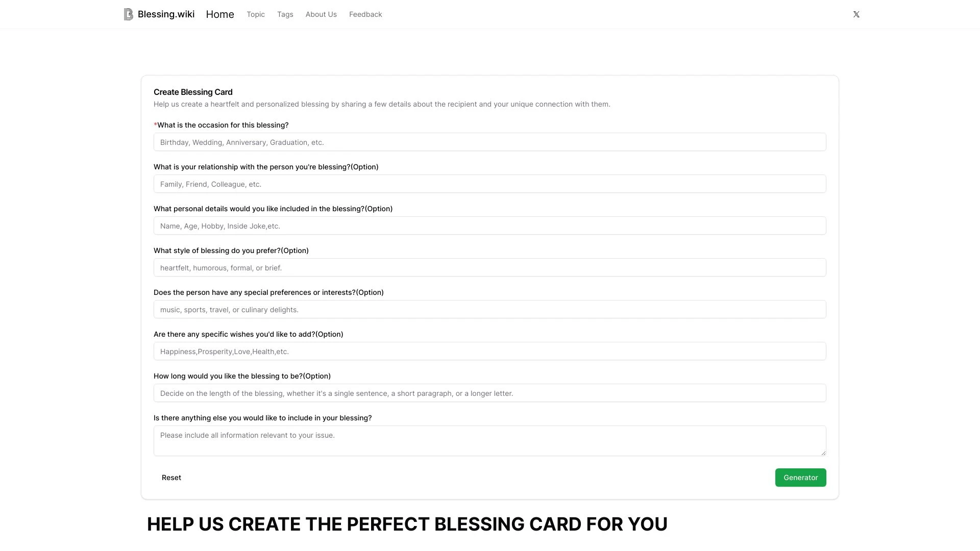Click the Blessing.wiki site name text
This screenshot has height=551, width=980.
(x=166, y=14)
